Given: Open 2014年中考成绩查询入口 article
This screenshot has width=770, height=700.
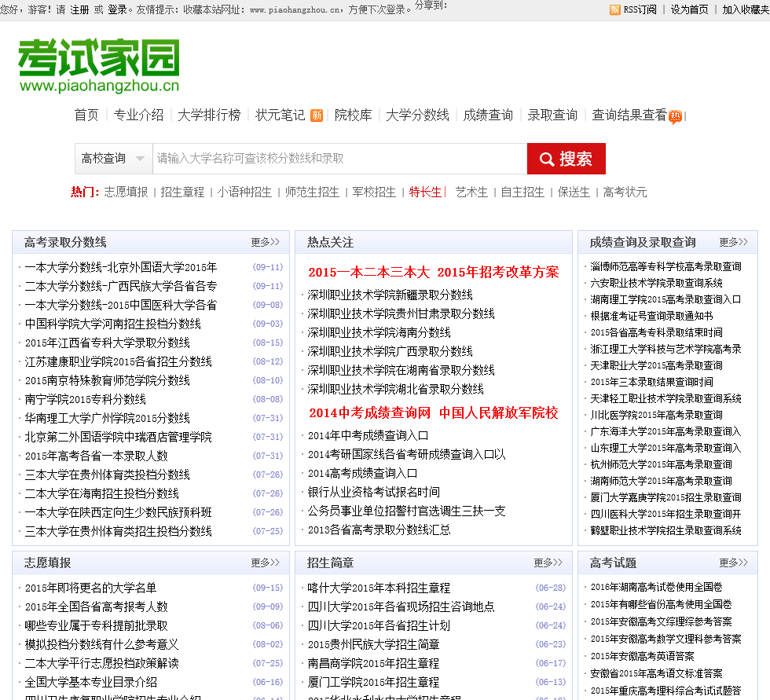Looking at the screenshot, I should (x=368, y=436).
